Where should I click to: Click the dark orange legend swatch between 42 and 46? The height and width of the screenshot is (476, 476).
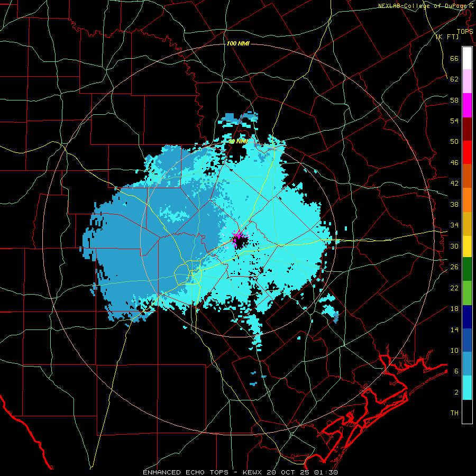(x=467, y=176)
